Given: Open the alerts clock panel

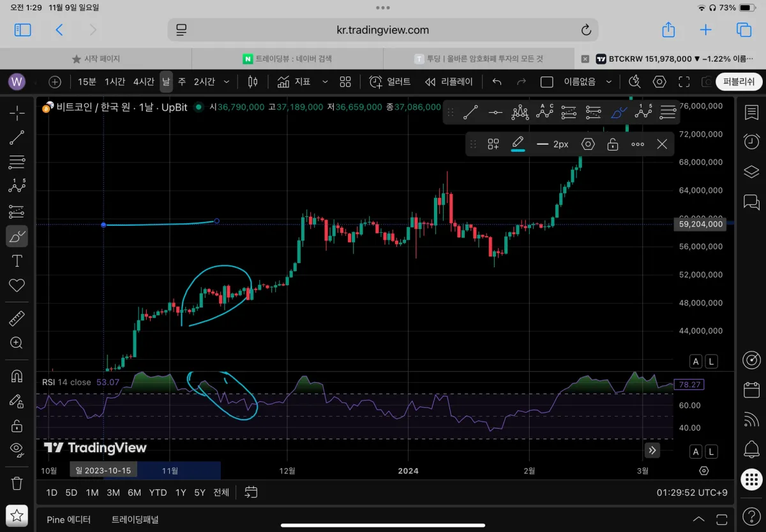Looking at the screenshot, I should [751, 142].
